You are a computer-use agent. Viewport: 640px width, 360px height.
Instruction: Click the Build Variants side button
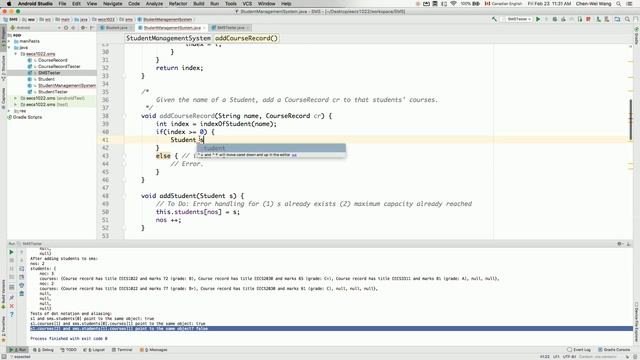[3, 293]
